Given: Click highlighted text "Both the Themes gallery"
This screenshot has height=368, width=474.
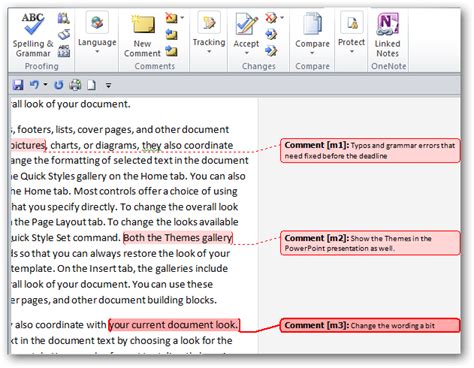Looking at the screenshot, I should (178, 238).
